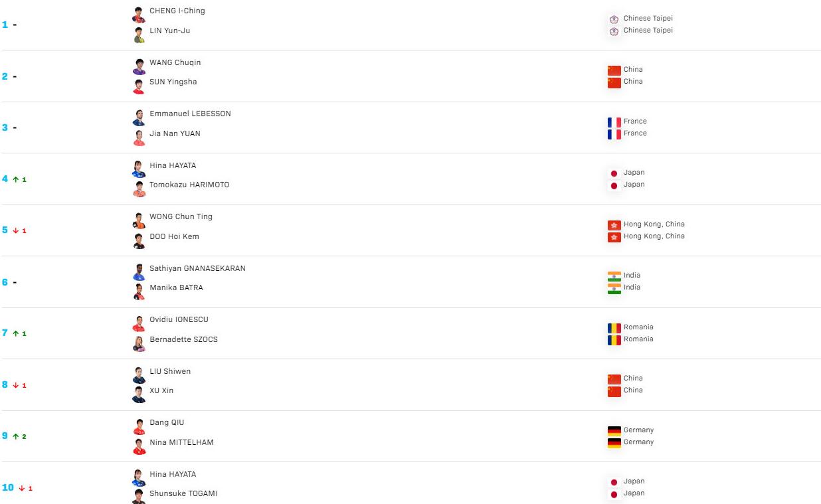Click XU Xin's player avatar
The image size is (821, 504).
pos(139,394)
